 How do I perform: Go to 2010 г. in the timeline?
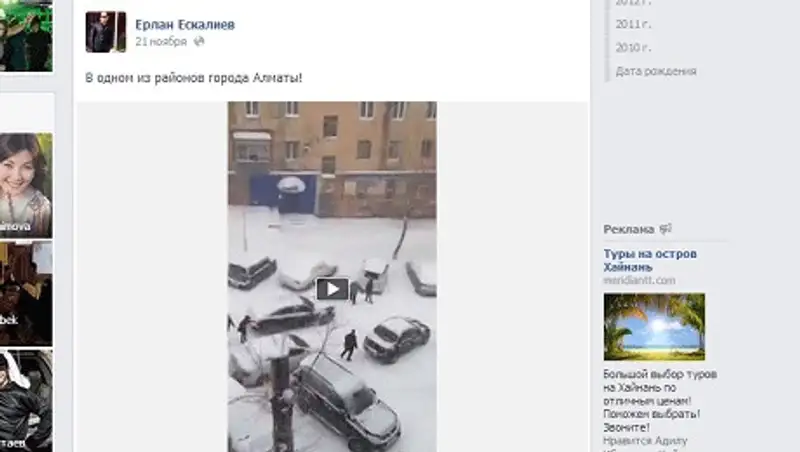[x=633, y=47]
